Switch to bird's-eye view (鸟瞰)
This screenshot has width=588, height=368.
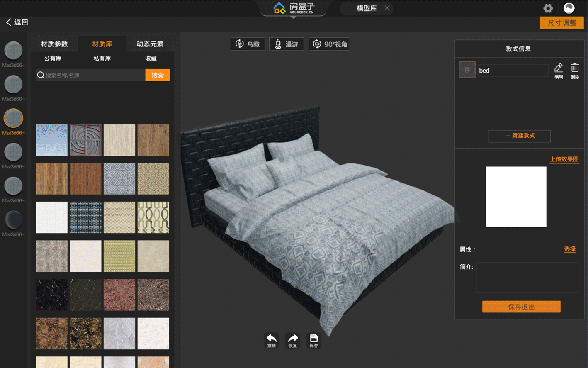248,44
